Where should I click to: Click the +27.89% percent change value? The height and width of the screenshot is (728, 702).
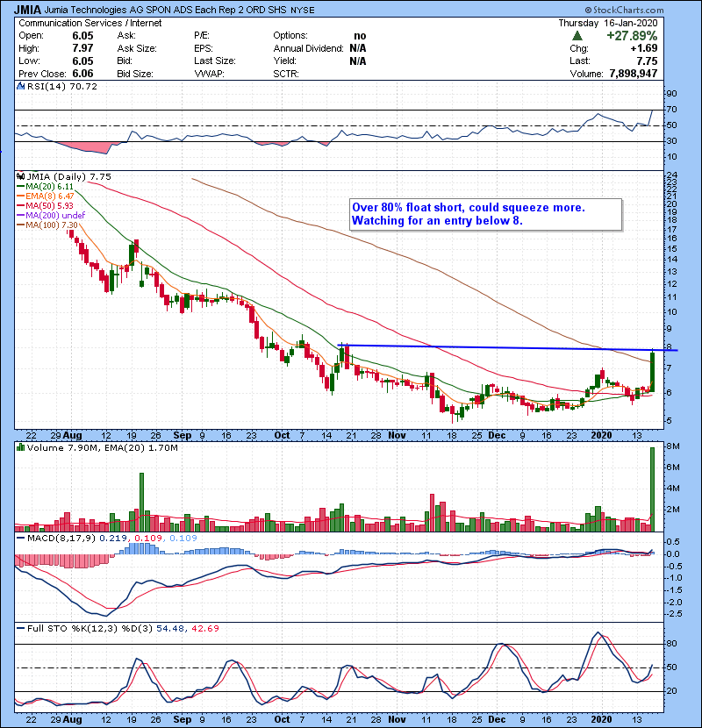coord(632,36)
